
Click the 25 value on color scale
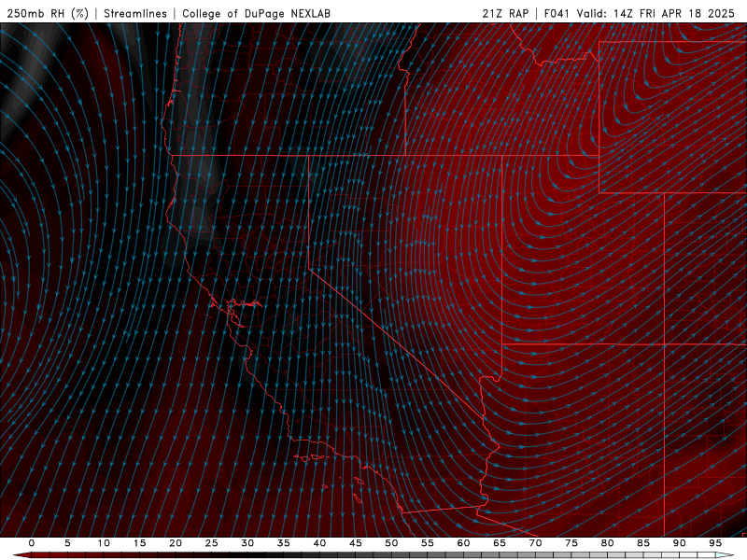(212, 543)
